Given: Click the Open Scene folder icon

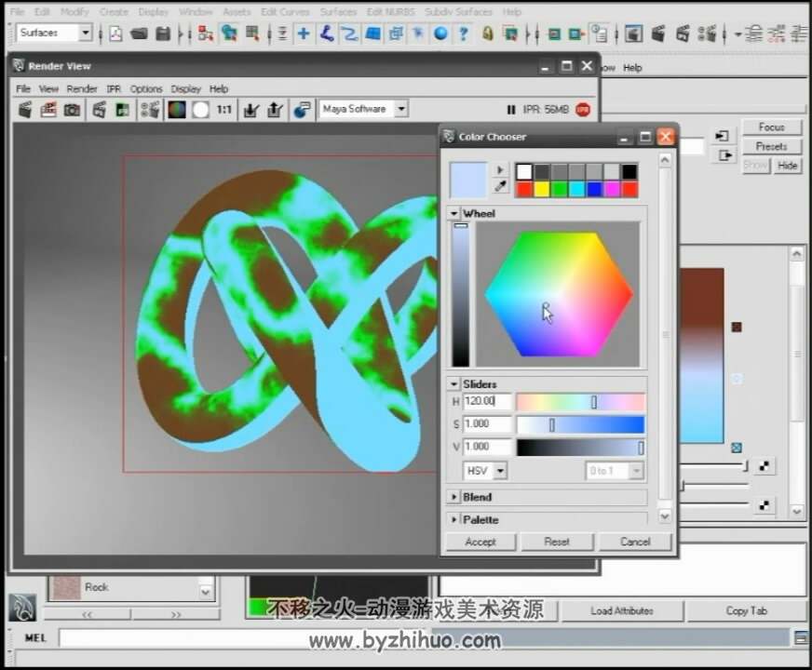Looking at the screenshot, I should pos(139,34).
